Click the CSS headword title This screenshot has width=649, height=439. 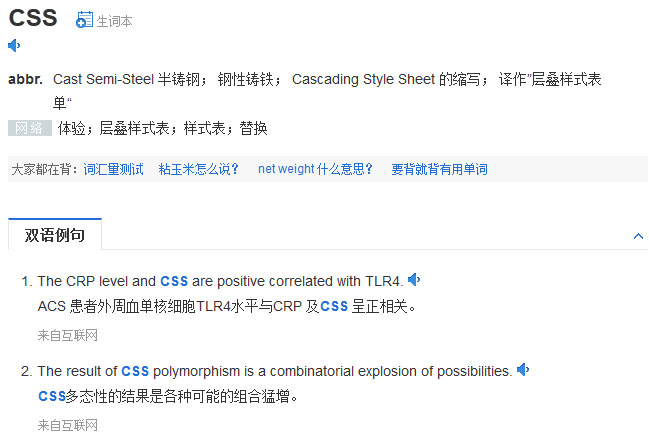point(33,18)
